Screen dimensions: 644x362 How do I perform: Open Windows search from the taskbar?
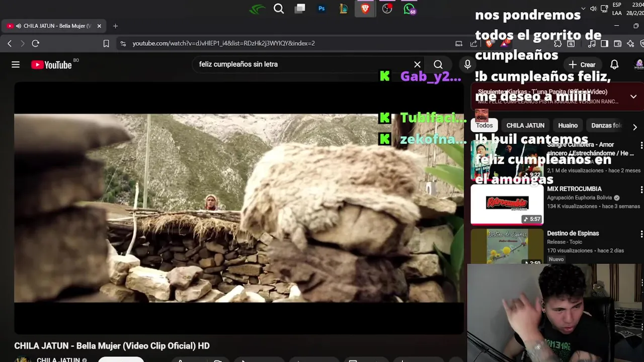pos(279,9)
